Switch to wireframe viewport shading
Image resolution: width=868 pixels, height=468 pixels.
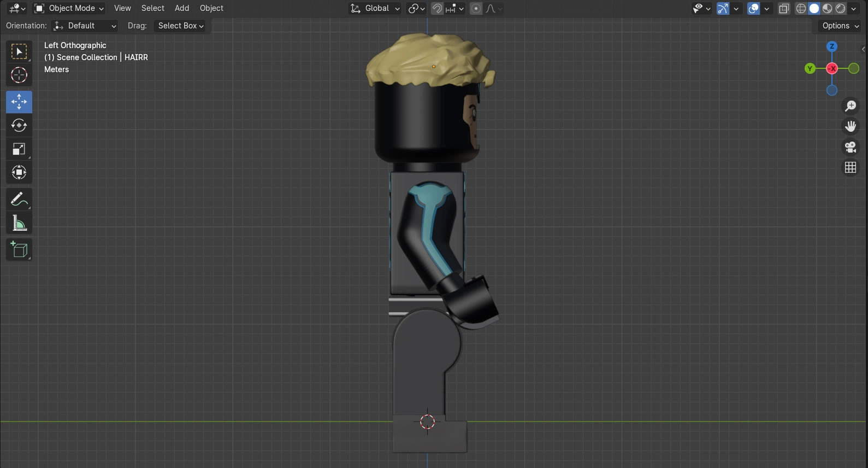coord(801,8)
